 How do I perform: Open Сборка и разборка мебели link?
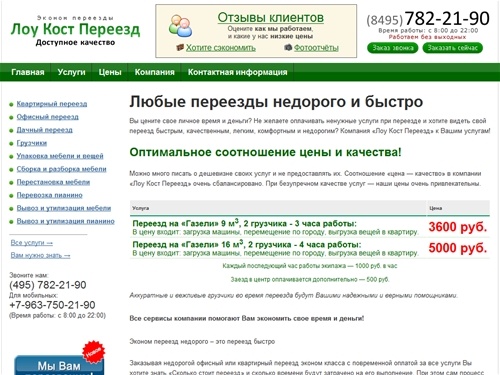pos(62,169)
